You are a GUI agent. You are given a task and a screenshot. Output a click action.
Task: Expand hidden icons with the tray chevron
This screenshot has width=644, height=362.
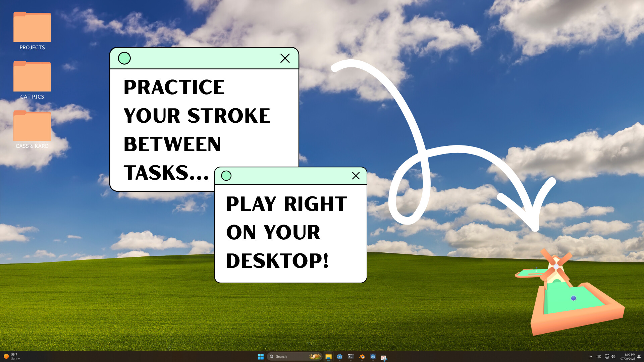tap(591, 356)
